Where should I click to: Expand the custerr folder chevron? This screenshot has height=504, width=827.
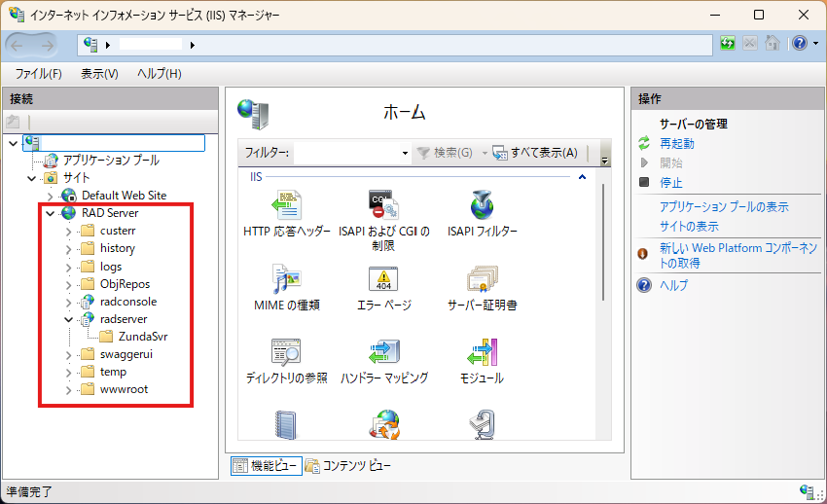click(x=68, y=232)
